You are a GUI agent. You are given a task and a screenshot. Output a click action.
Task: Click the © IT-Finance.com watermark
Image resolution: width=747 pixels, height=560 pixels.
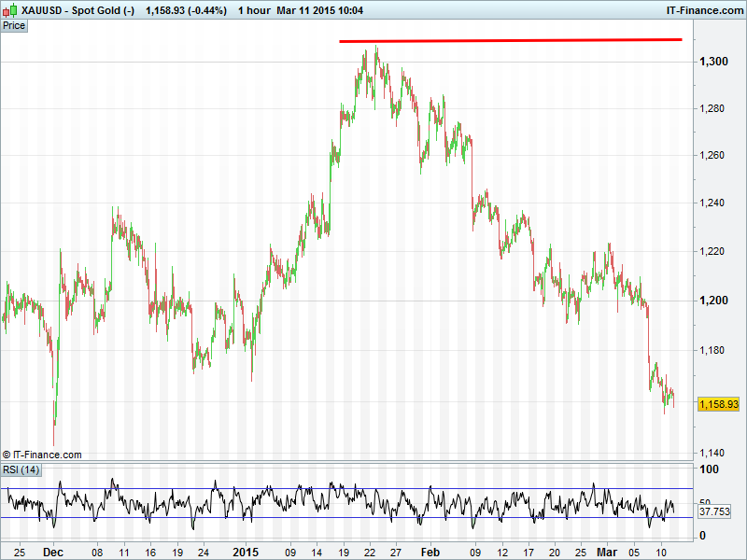42,455
